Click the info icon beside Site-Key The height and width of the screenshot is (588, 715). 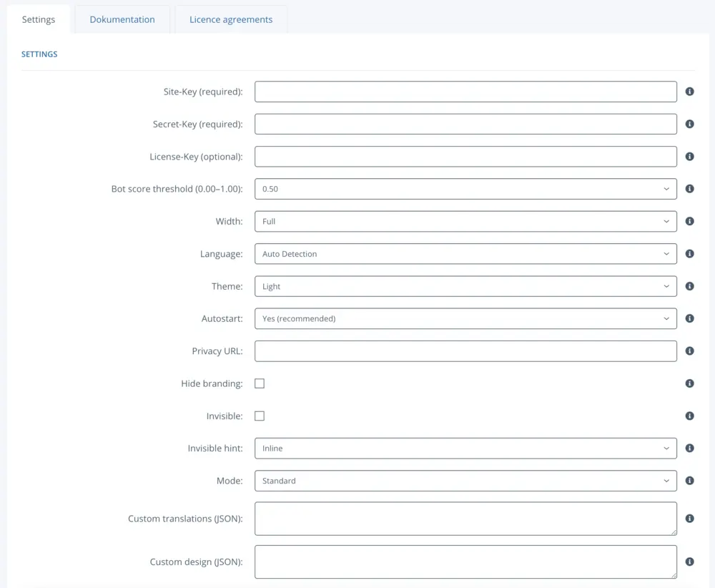click(690, 91)
